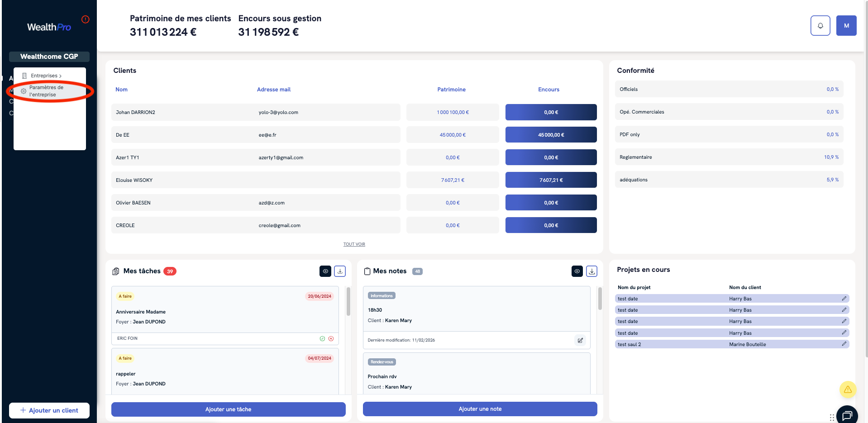The height and width of the screenshot is (423, 868).
Task: Toggle visibility eye in Mes tâches
Action: [x=325, y=271]
